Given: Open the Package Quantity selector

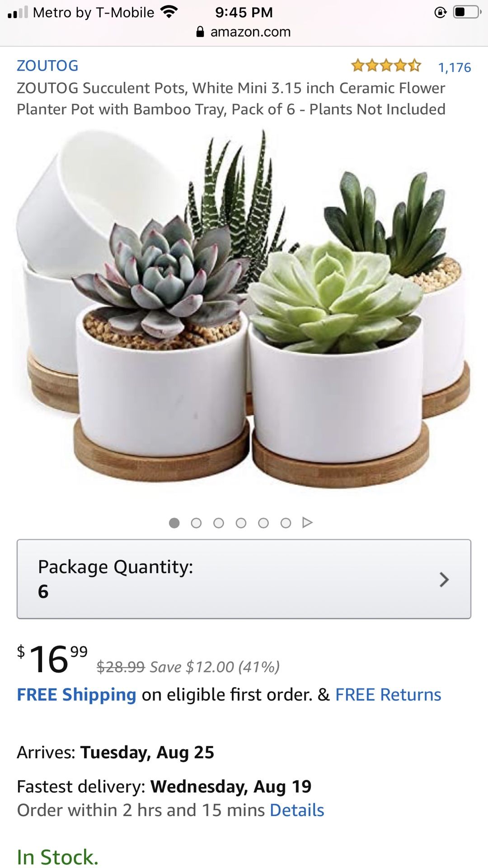Looking at the screenshot, I should tap(244, 579).
